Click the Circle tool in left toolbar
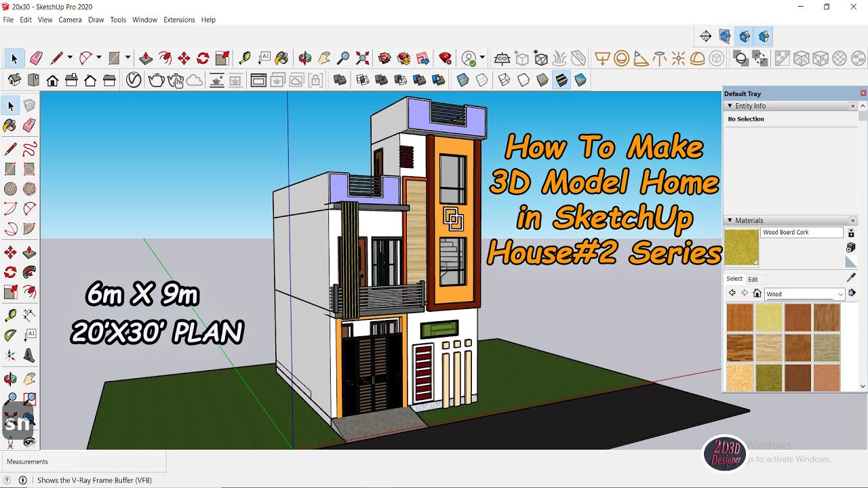868x488 pixels. coord(10,188)
